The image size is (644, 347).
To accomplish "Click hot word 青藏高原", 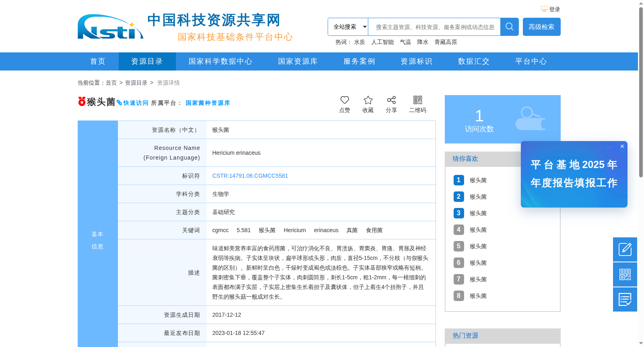I will click(446, 42).
